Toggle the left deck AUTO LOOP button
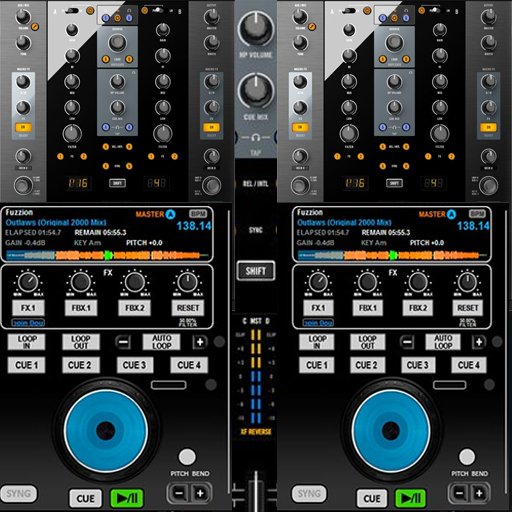 (162, 342)
